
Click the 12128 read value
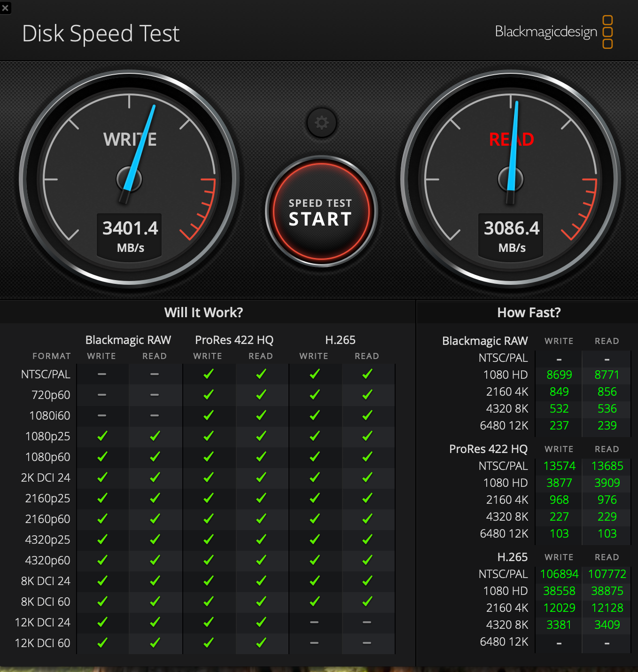pos(607,608)
